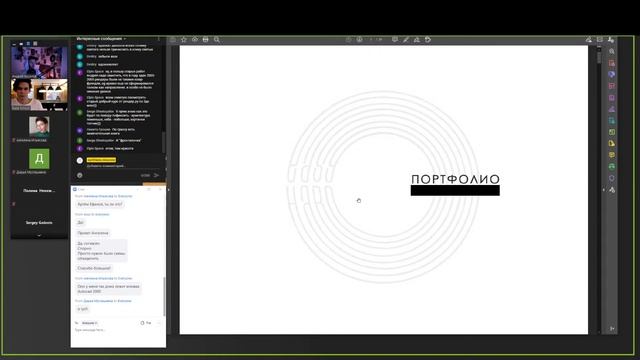Screen dimensions: 640x360
Task: Select the pen/highlight tool in PDF toolbar
Action: click(x=406, y=40)
